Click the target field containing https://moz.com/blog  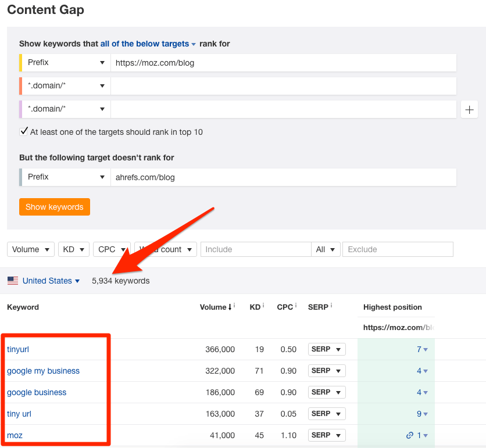(283, 63)
